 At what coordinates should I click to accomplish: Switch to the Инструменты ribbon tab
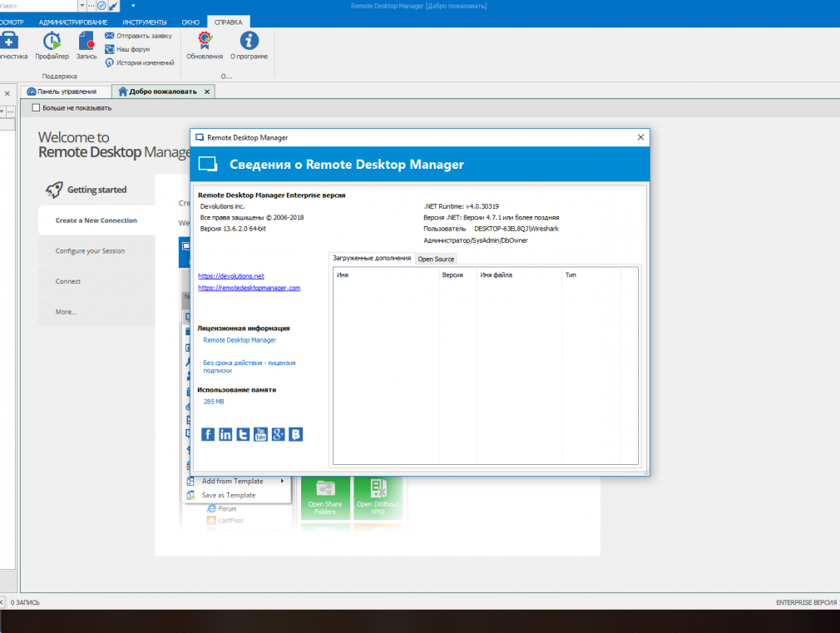click(x=144, y=22)
